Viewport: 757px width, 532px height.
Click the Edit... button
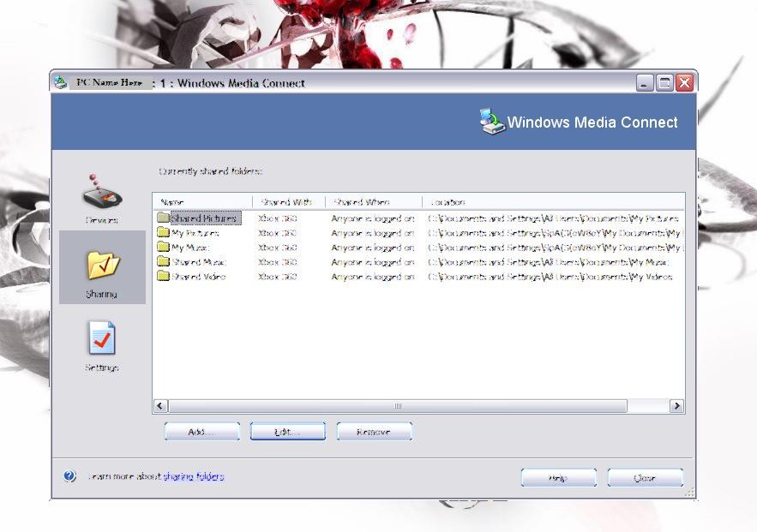pos(288,432)
